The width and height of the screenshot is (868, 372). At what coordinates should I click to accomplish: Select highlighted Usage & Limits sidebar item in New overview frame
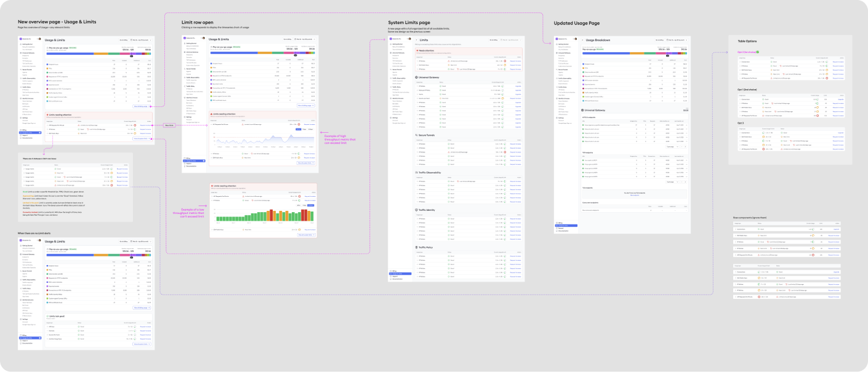[x=31, y=133]
